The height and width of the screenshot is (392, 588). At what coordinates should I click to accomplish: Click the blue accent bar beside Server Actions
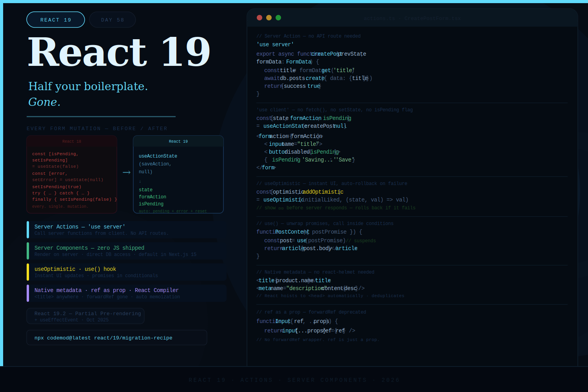(x=28, y=229)
